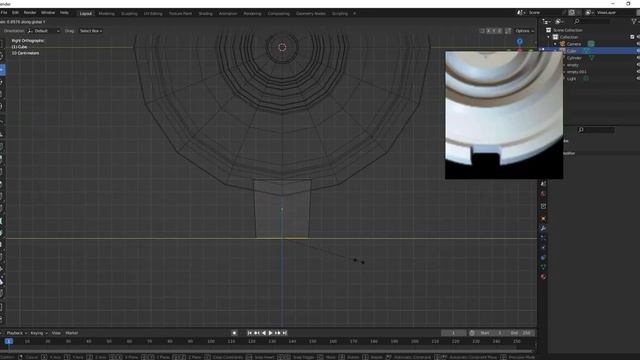
Task: Select the empty object in outliner
Action: [573, 65]
